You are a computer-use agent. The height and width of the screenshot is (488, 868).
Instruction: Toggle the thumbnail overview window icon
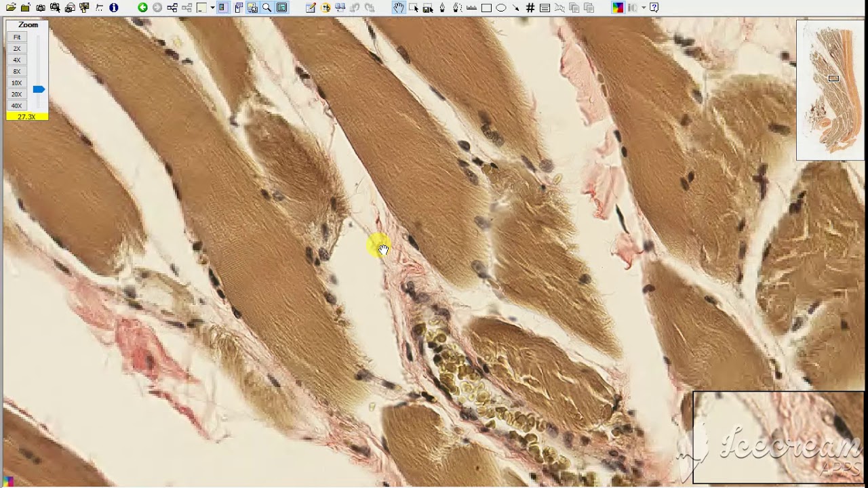tap(252, 7)
